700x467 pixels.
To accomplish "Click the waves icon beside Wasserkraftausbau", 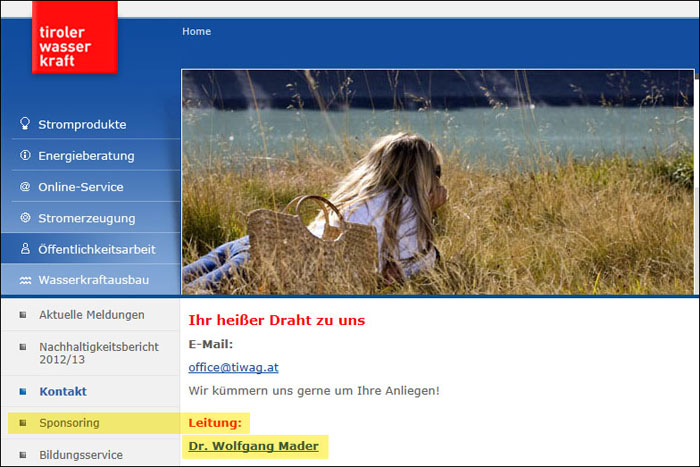I will pos(25,280).
